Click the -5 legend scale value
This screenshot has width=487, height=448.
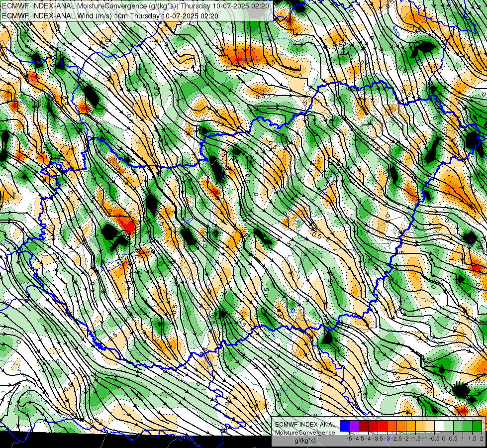tap(349, 439)
